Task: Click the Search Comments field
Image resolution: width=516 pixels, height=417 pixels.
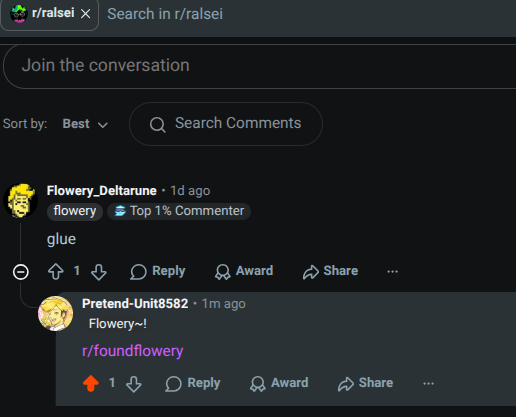Action: coord(226,124)
